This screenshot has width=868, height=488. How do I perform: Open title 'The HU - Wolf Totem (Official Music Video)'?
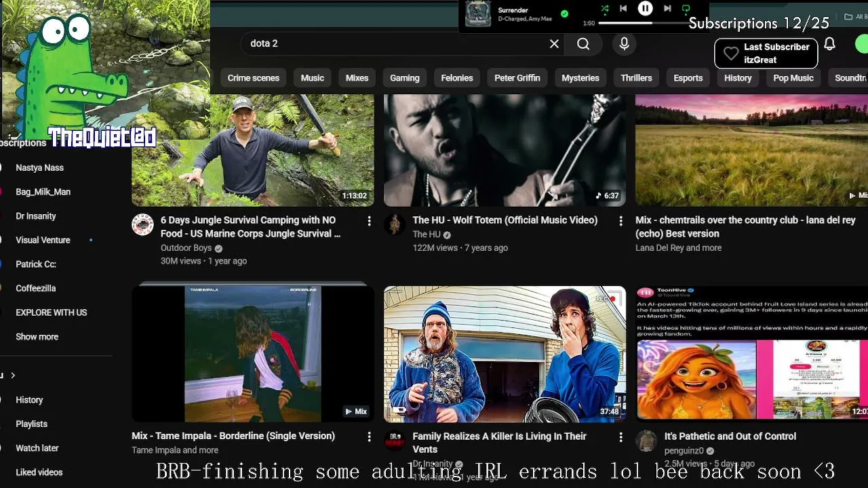(505, 220)
